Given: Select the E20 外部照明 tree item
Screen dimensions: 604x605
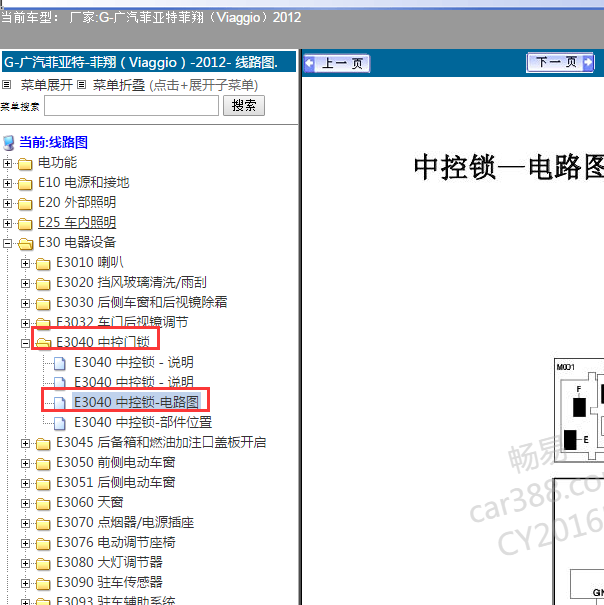Looking at the screenshot, I should pyautogui.click(x=77, y=202).
